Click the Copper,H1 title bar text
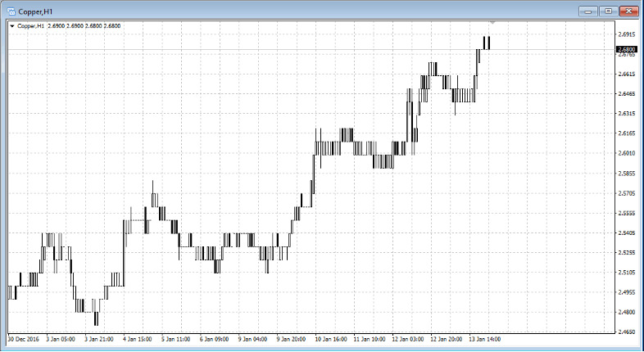Image resolution: width=644 pixels, height=352 pixels. tap(36, 11)
